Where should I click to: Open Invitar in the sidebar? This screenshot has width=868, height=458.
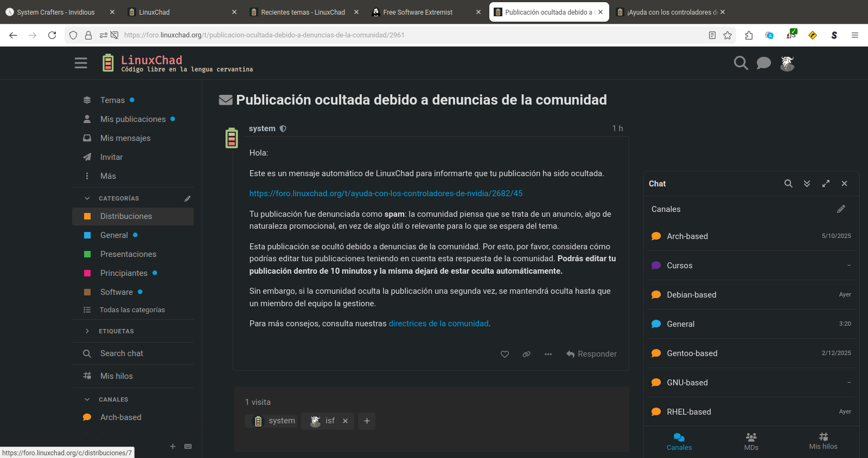point(133,157)
